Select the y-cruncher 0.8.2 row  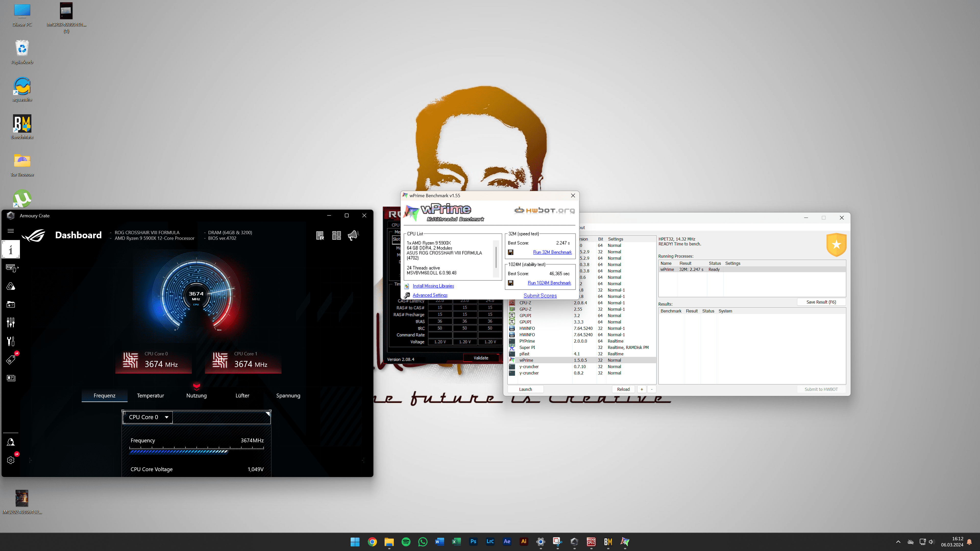[582, 373]
